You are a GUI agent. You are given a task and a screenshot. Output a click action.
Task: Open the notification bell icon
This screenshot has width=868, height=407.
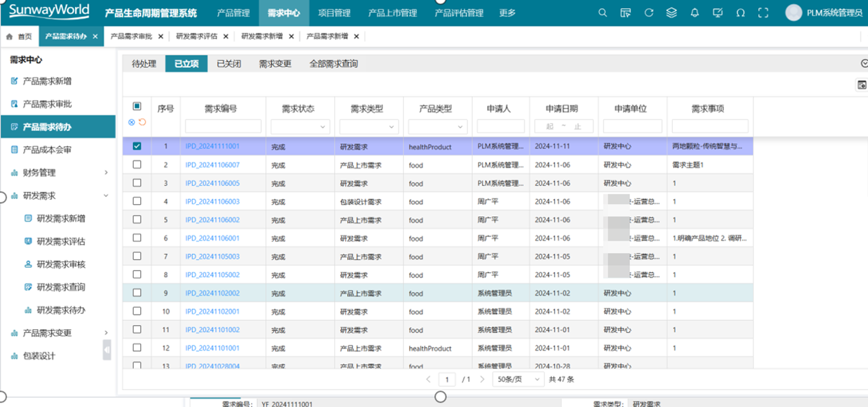694,13
